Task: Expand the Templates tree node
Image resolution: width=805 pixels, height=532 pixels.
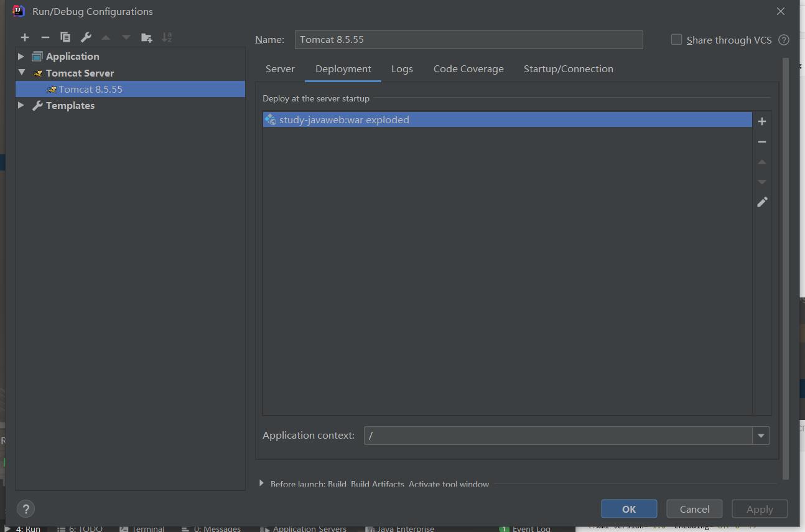Action: click(x=21, y=105)
